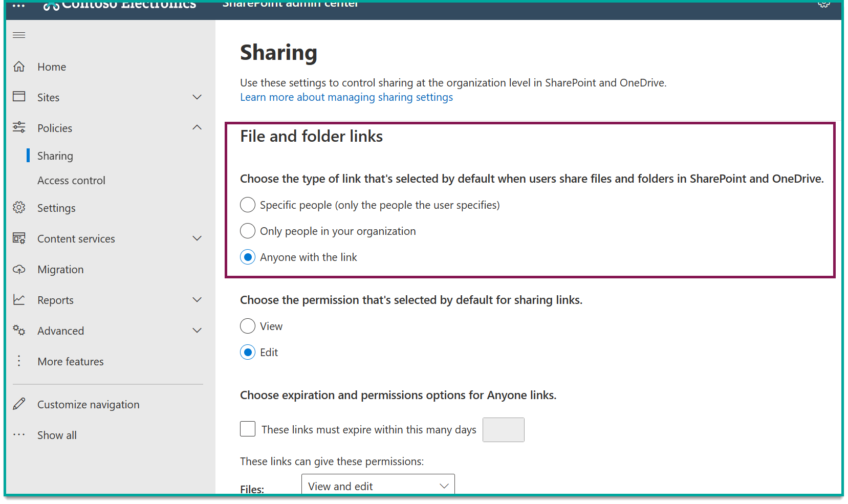
Task: Click the Home icon in sidebar
Action: pos(19,66)
